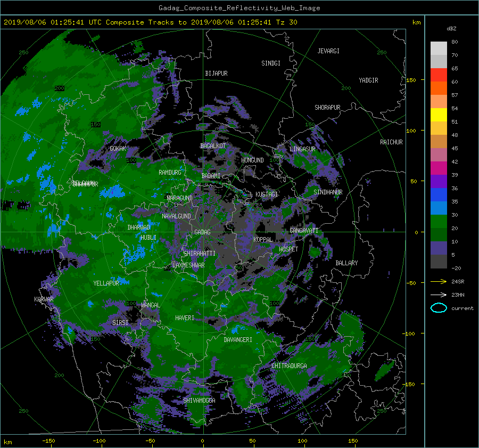Click the LINGASUR city label
This screenshot has height=448, width=479.
click(302, 149)
